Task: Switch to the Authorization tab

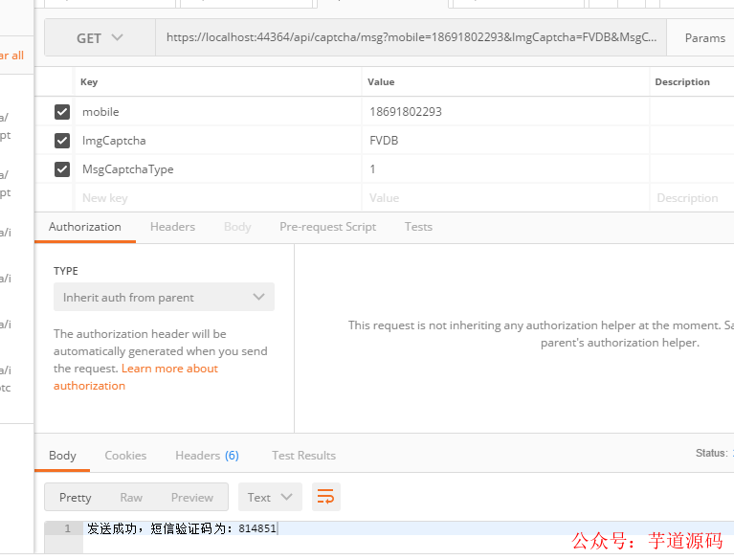Action: [x=85, y=227]
